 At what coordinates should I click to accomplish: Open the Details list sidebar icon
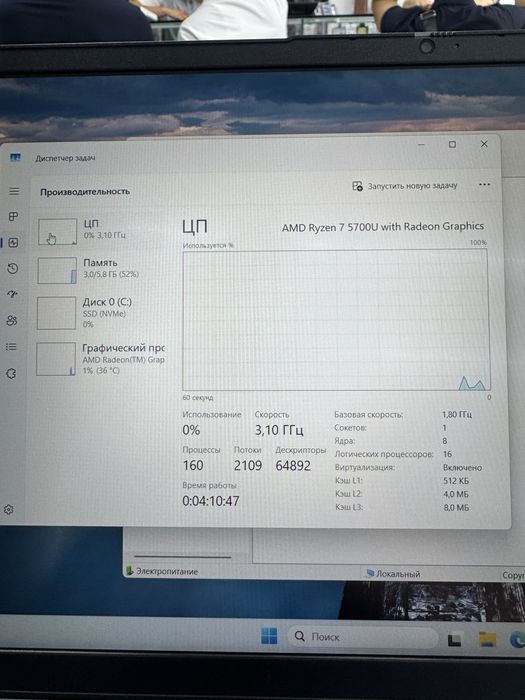click(x=12, y=347)
